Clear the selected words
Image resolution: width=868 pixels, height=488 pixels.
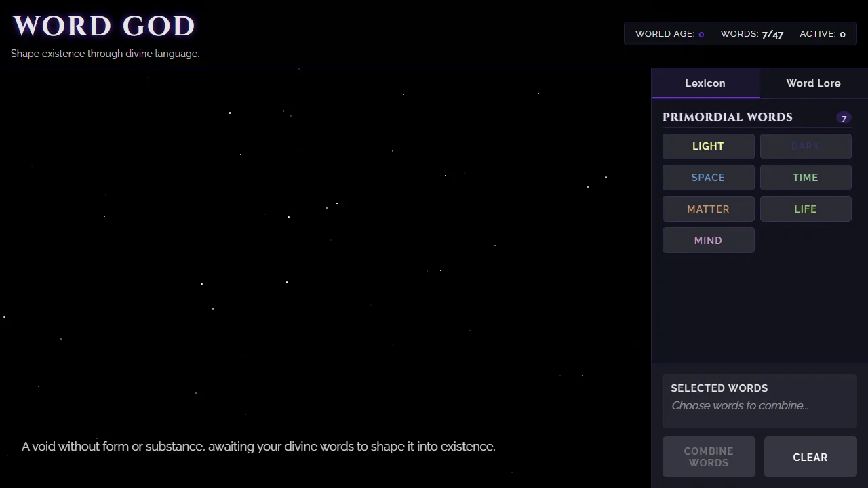(810, 457)
